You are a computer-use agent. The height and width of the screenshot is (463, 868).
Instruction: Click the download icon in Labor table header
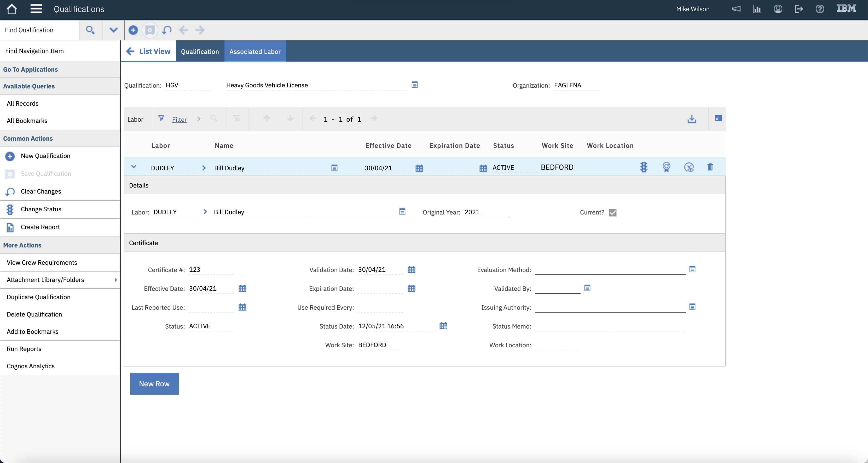[x=691, y=119]
